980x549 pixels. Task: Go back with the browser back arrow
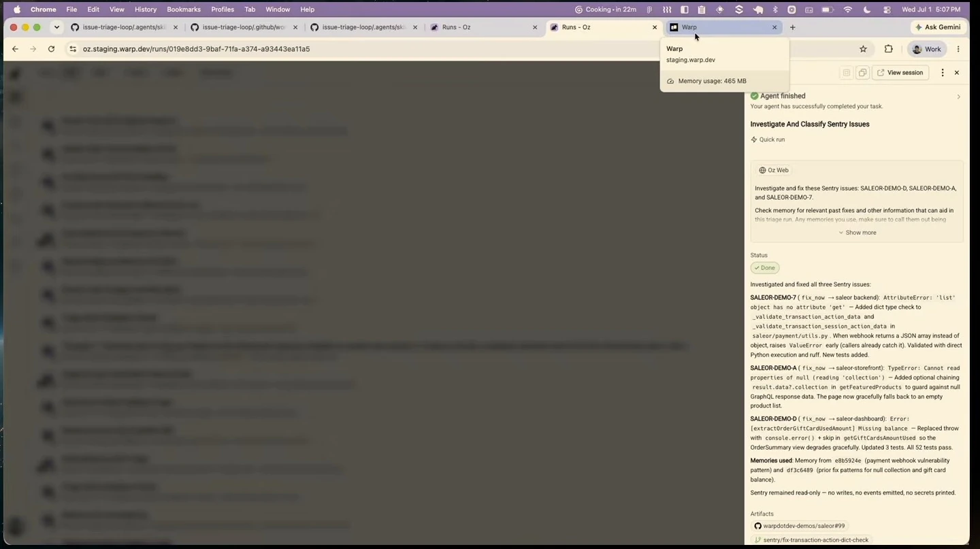(x=15, y=49)
